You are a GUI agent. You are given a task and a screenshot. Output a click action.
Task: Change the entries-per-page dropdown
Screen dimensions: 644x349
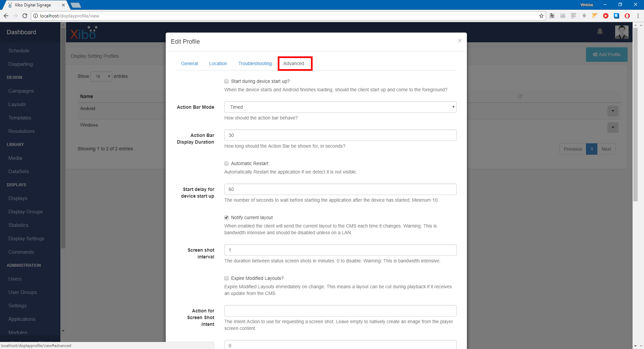point(102,77)
